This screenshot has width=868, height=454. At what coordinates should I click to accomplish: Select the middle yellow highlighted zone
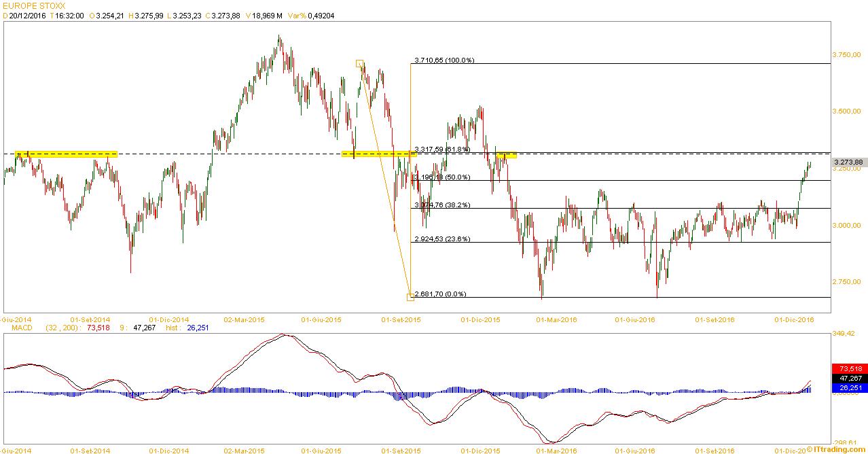tap(378, 154)
